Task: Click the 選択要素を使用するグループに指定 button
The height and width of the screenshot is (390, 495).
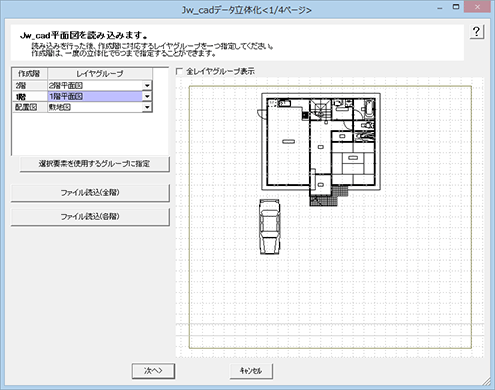Action: click(x=94, y=164)
